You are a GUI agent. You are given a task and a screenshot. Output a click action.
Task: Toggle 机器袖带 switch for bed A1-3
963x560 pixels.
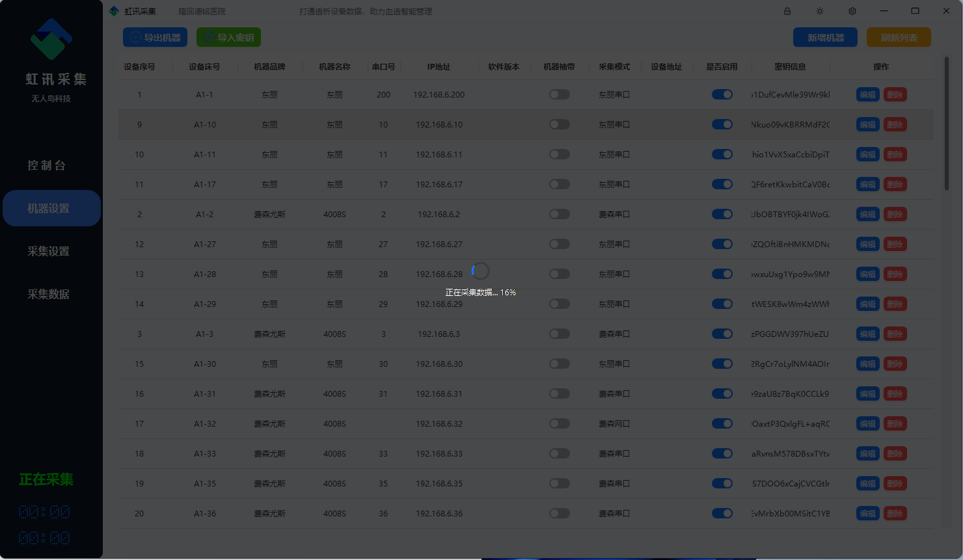point(560,334)
